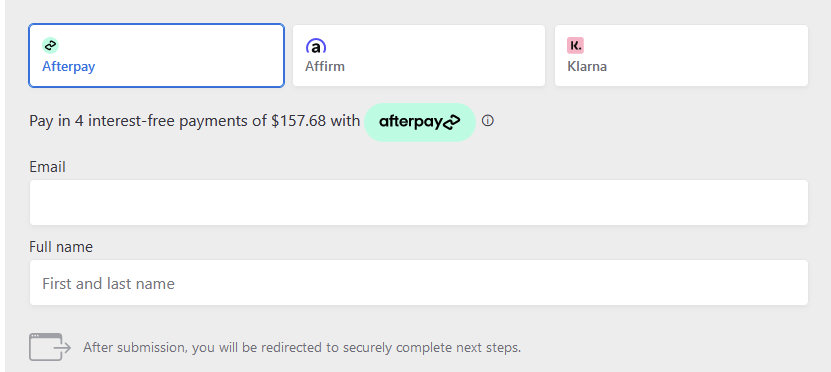
Task: Click the "Klarna" text label
Action: coord(587,67)
